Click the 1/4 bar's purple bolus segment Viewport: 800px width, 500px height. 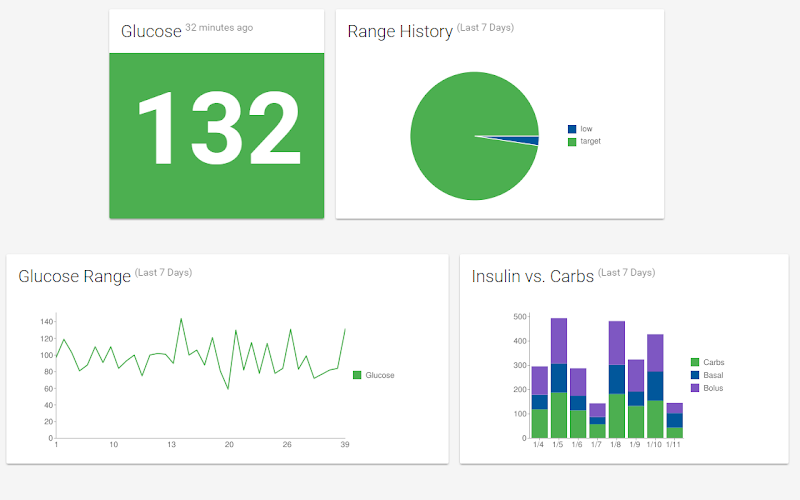coord(540,381)
